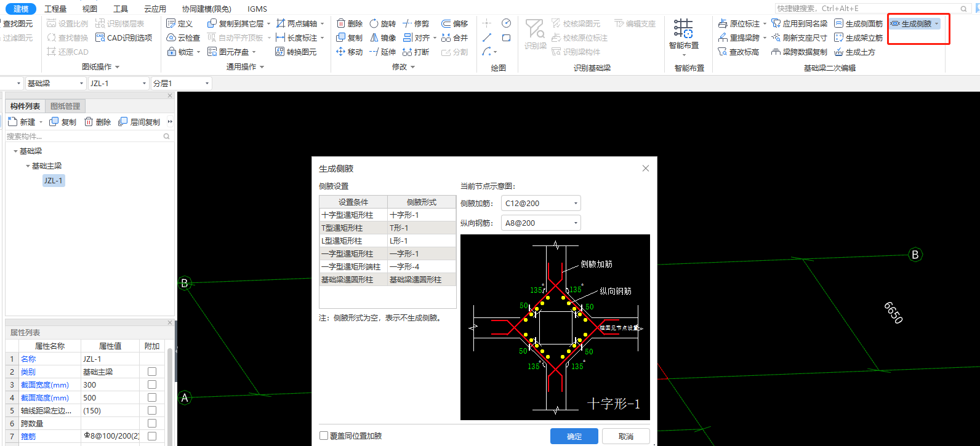Click the 生成架立筋 generate erection bar tool
Viewport: 980px width, 446px height.
click(x=859, y=38)
